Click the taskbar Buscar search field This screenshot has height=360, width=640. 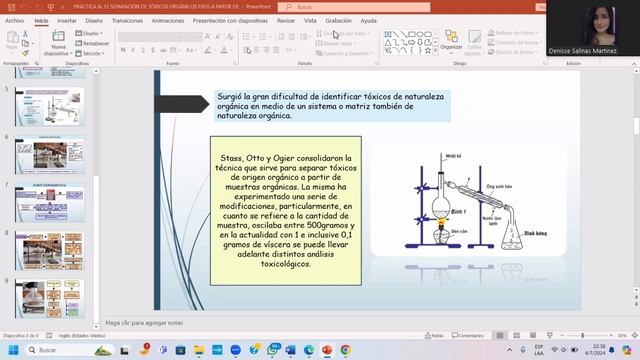(x=69, y=350)
